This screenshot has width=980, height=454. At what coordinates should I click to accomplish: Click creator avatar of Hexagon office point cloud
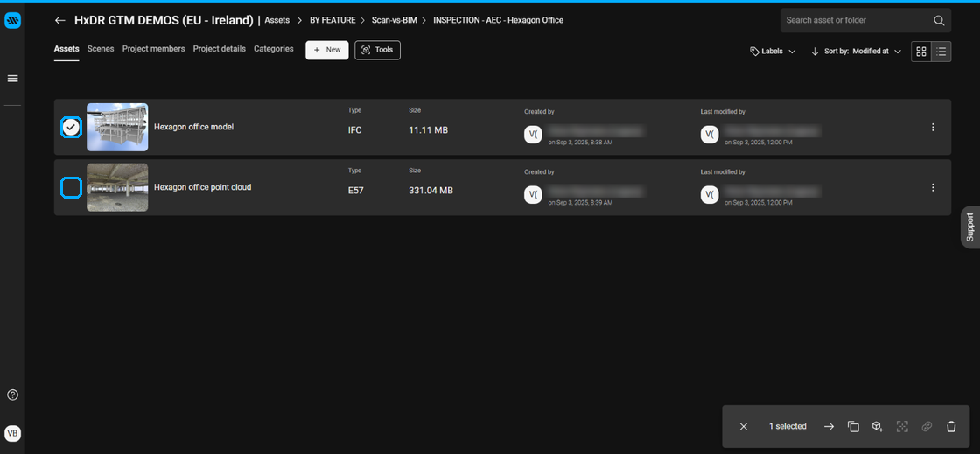point(533,195)
